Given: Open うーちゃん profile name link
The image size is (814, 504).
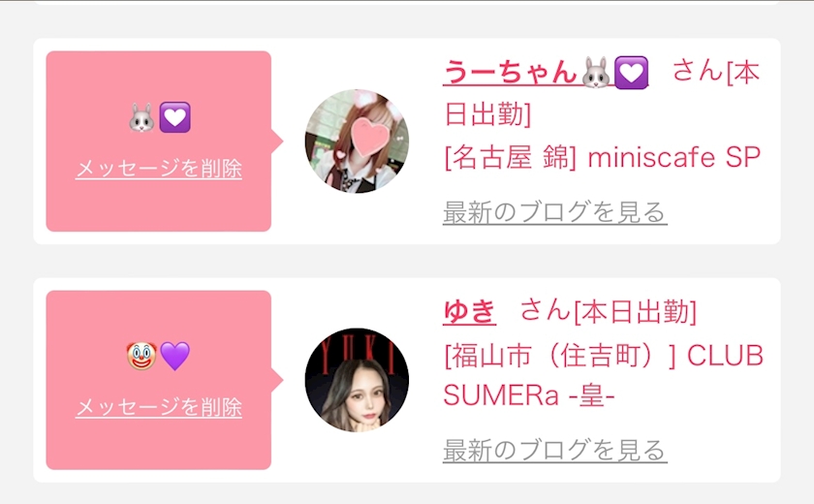Looking at the screenshot, I should coord(546,72).
